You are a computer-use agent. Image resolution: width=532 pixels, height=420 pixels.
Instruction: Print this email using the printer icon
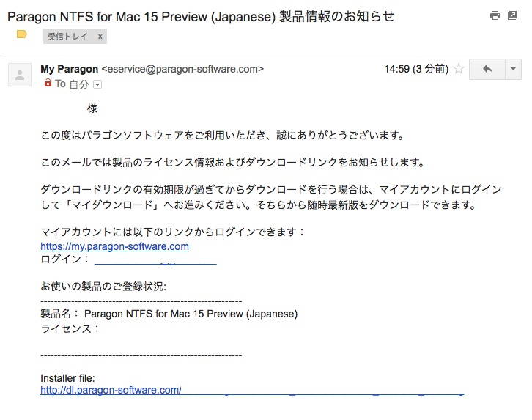pos(495,15)
